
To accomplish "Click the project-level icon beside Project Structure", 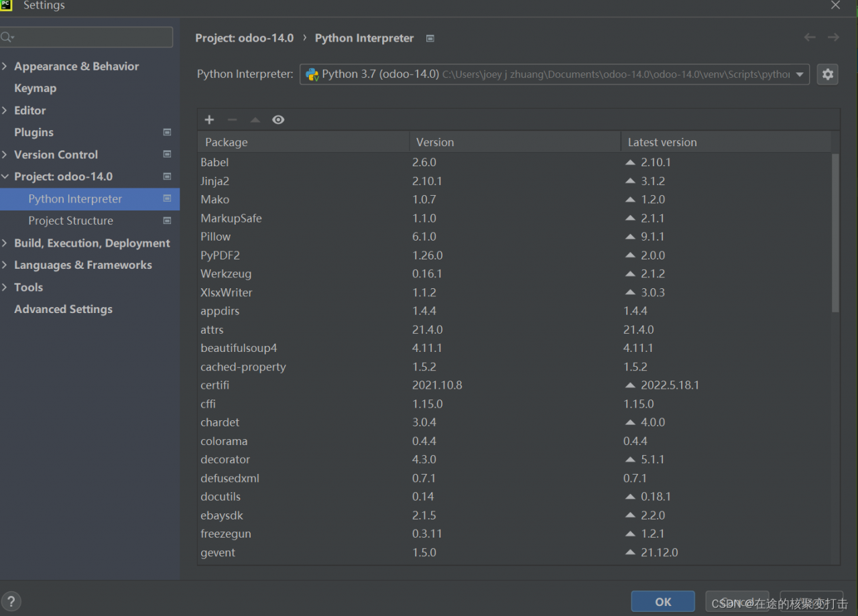I will pyautogui.click(x=167, y=221).
